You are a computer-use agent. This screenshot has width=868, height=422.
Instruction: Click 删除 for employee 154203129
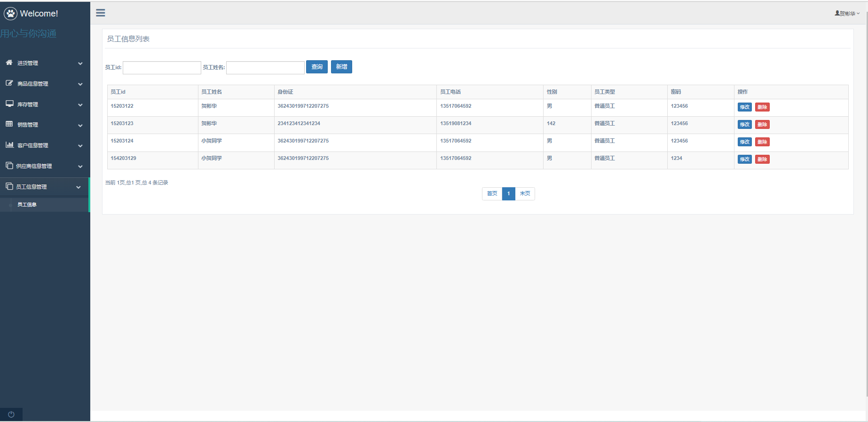click(x=762, y=159)
